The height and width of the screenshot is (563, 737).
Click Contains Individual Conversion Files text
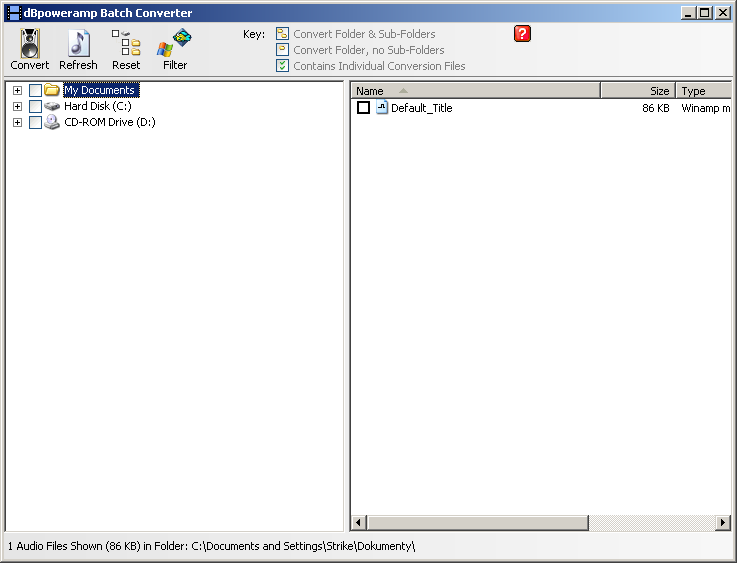point(379,66)
